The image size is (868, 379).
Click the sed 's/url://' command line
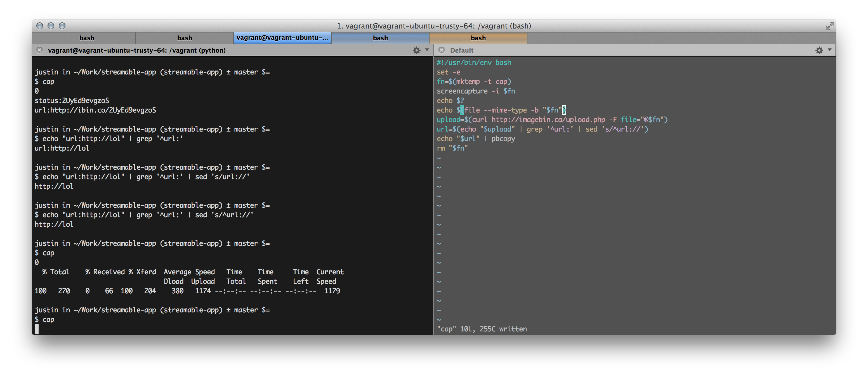pos(142,177)
